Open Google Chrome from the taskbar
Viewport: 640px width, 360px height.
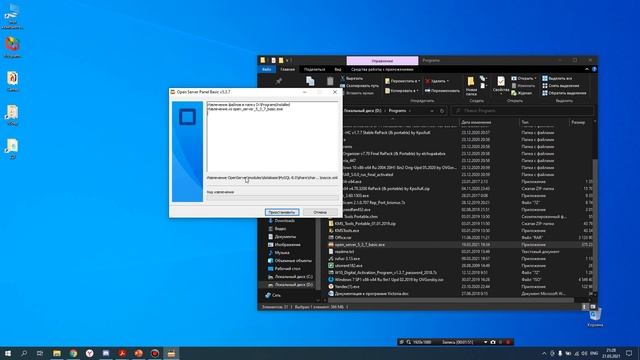pyautogui.click(x=73, y=353)
